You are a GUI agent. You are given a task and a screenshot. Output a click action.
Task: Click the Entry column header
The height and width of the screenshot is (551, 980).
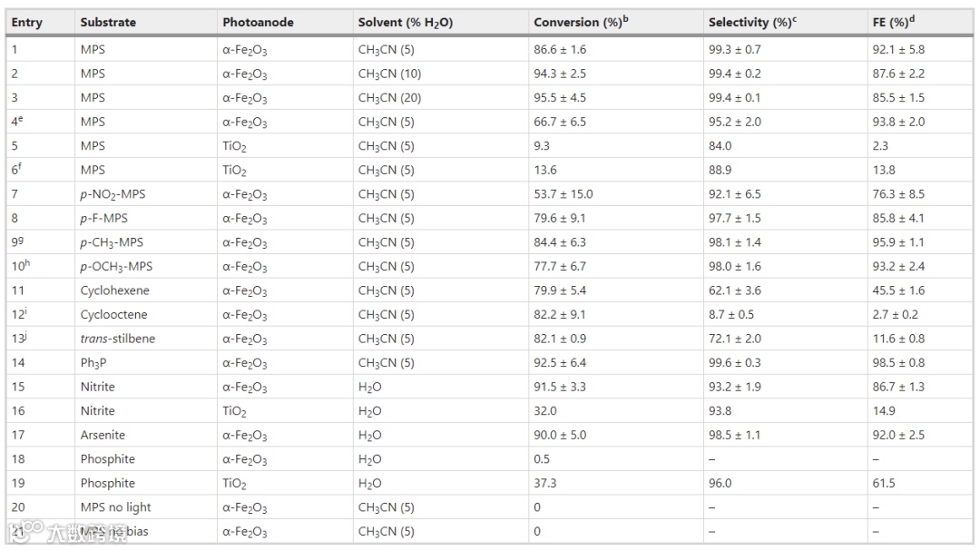click(x=27, y=23)
